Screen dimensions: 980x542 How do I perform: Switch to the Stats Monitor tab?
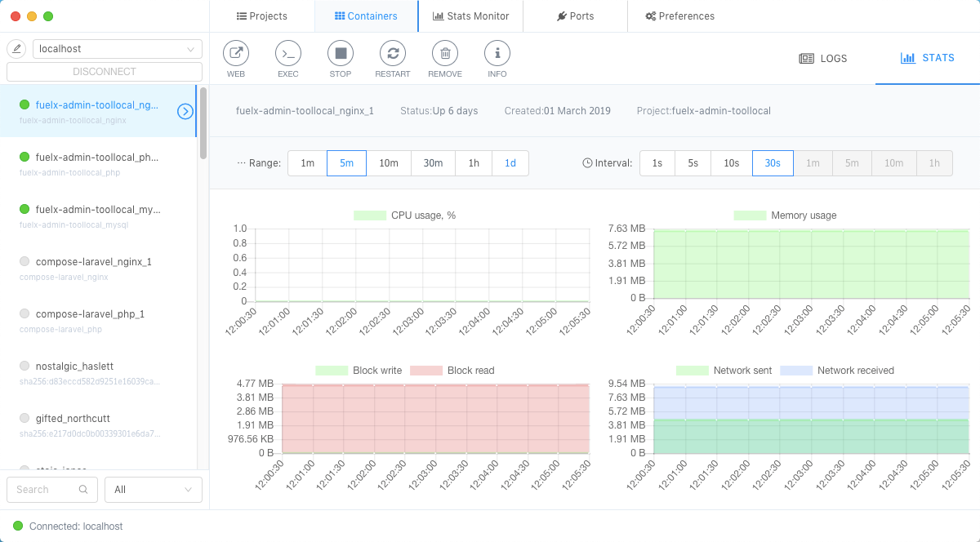pos(470,16)
